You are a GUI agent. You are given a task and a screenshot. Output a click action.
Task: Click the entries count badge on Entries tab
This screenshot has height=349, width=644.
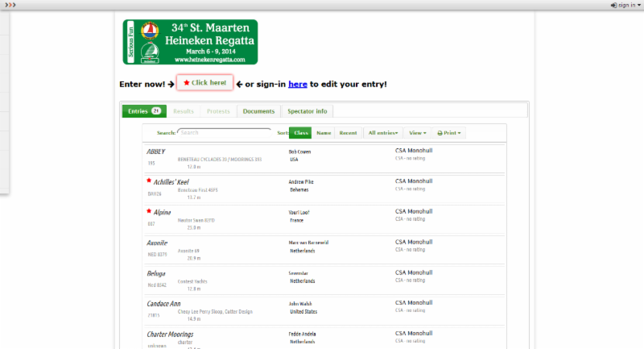tap(155, 111)
